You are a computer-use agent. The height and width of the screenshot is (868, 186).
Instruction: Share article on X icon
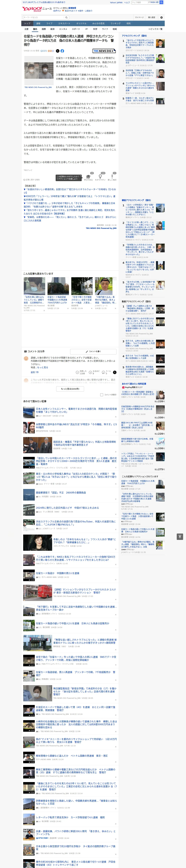pyautogui.click(x=57, y=51)
